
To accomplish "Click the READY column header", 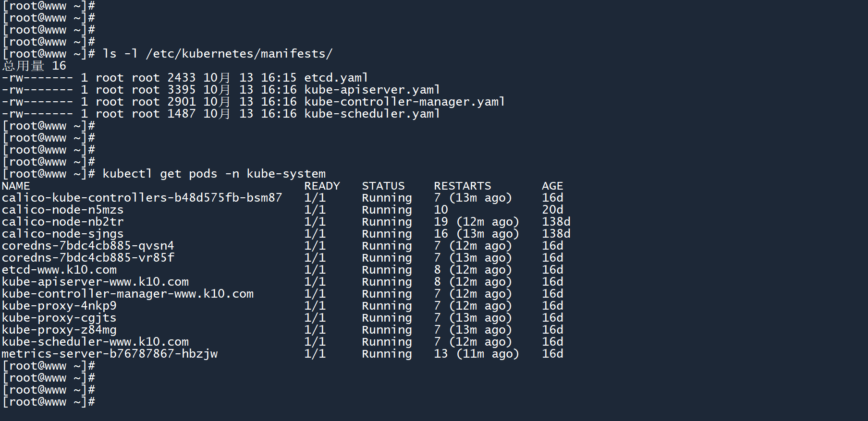I will coord(322,186).
